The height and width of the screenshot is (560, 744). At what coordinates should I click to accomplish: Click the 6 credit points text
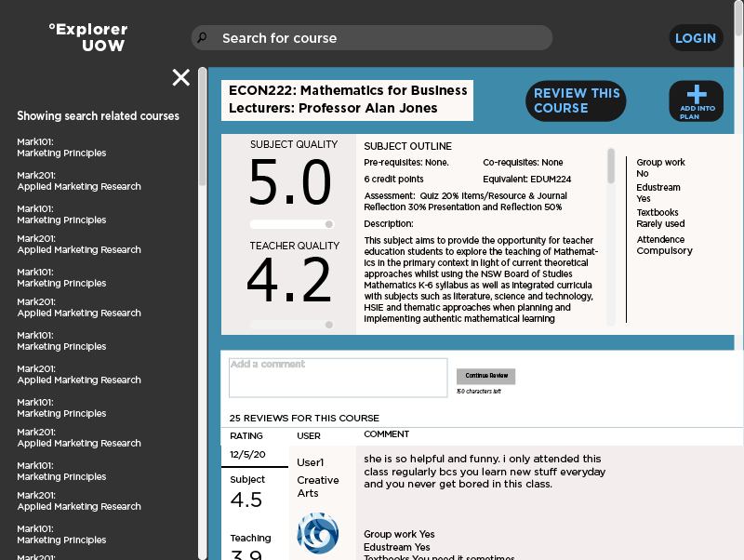393,179
